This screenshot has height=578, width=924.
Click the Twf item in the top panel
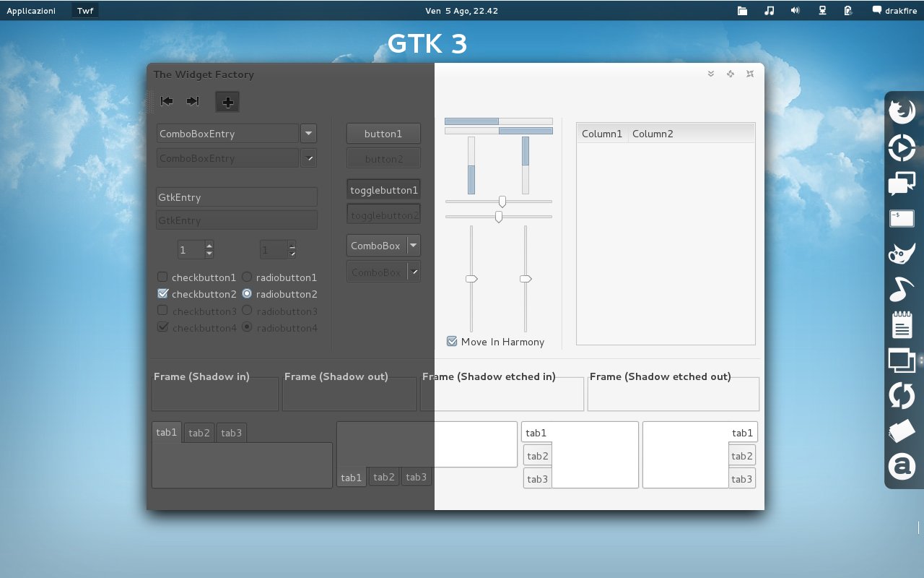coord(85,11)
